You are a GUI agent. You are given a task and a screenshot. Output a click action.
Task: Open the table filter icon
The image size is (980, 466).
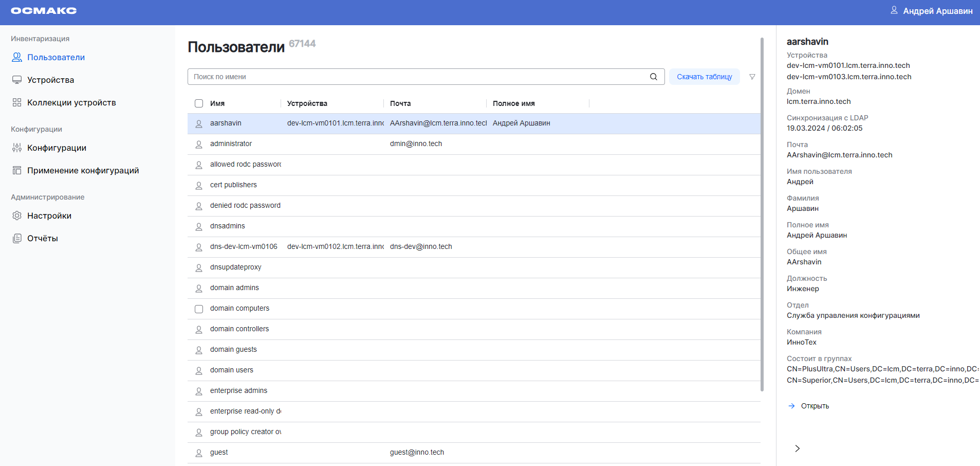(752, 76)
